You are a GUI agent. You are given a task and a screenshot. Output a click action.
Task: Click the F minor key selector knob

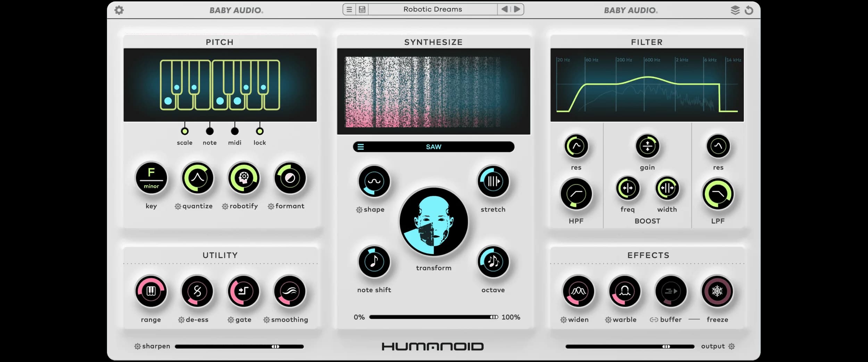151,178
